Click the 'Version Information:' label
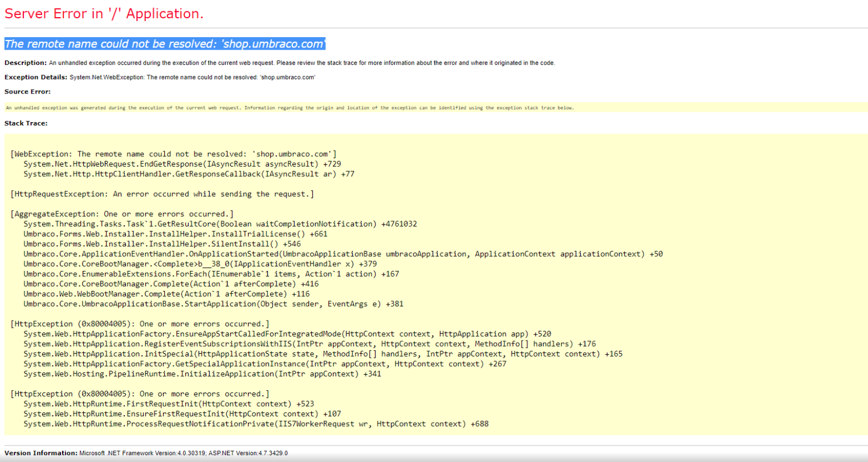The image size is (868, 462). [41, 453]
